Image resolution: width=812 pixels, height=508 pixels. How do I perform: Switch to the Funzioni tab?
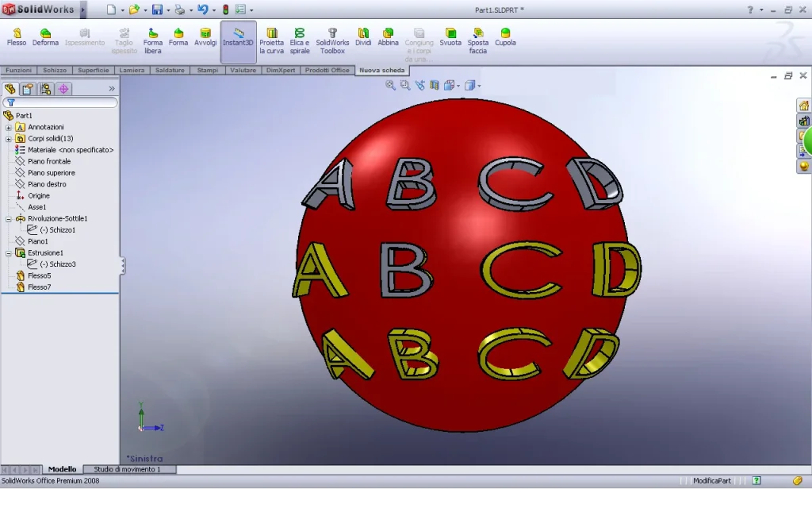(x=19, y=70)
